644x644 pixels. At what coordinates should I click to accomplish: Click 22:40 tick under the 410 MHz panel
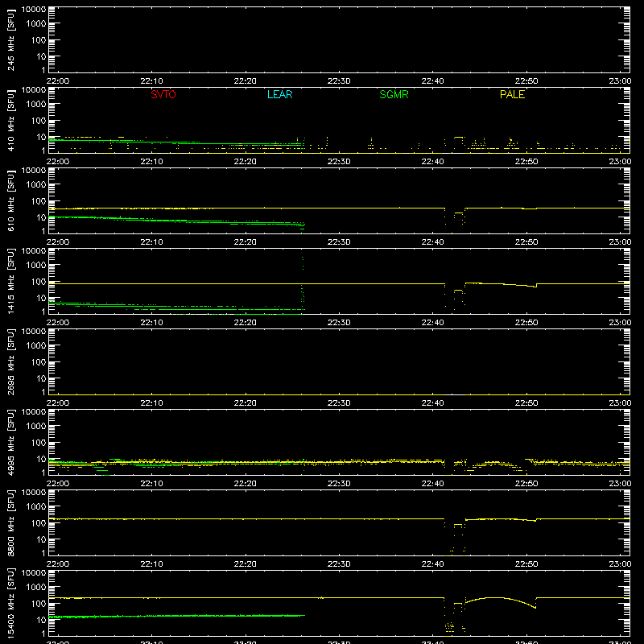432,162
